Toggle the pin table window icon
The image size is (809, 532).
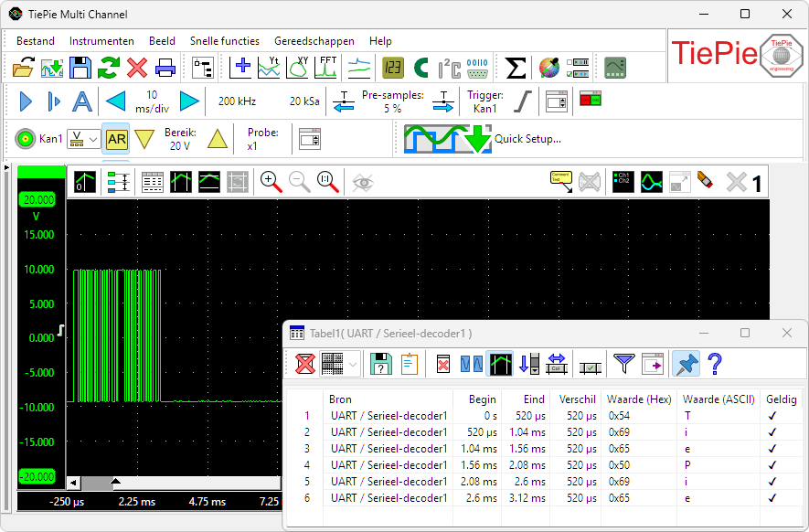tap(686, 365)
